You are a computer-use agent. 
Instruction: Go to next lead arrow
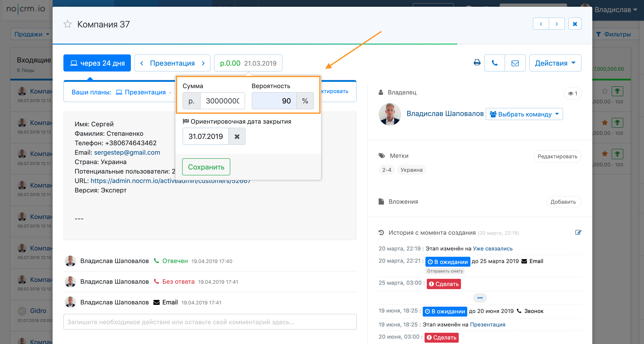click(557, 24)
